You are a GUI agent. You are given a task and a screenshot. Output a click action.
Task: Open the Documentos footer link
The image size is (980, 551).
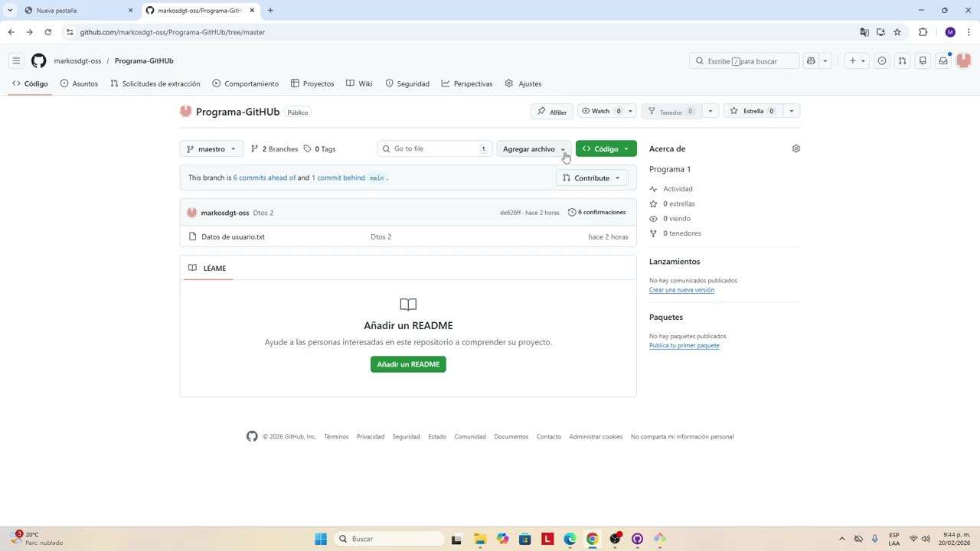(511, 436)
